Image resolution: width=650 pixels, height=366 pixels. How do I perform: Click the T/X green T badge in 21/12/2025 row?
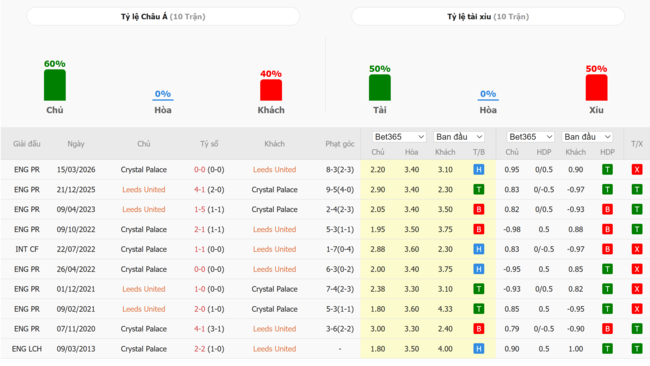coord(637,189)
